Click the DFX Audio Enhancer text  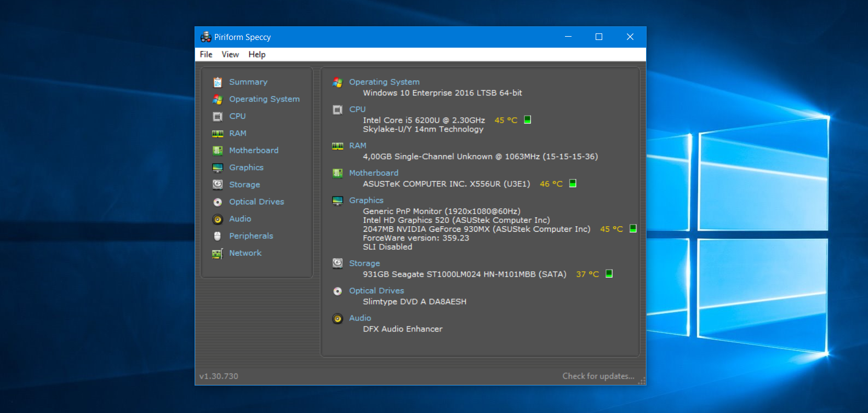(403, 329)
